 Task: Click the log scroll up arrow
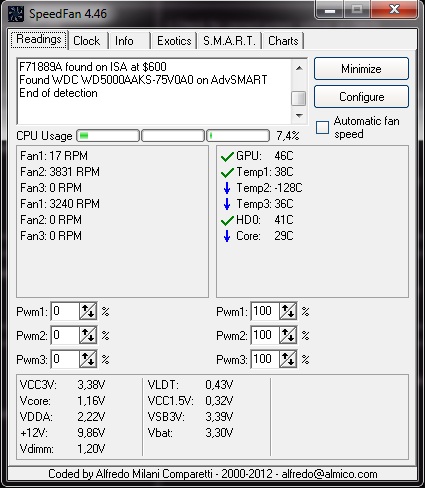point(299,68)
